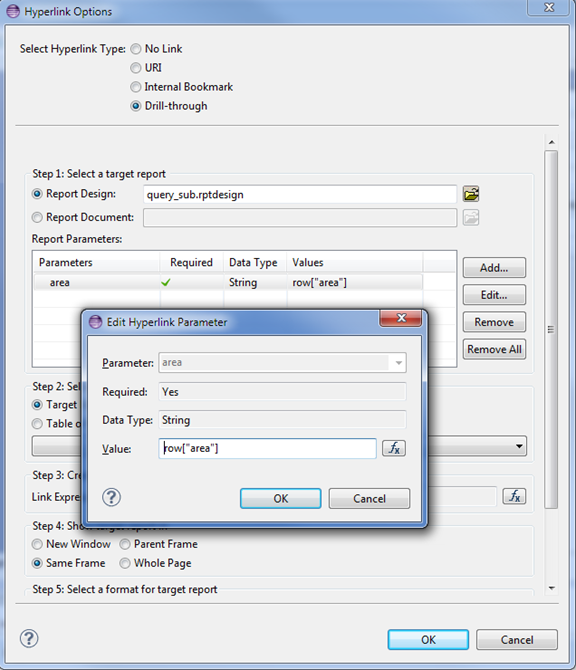Open the browse folder icon for Report Design
576x670 pixels.
470,194
